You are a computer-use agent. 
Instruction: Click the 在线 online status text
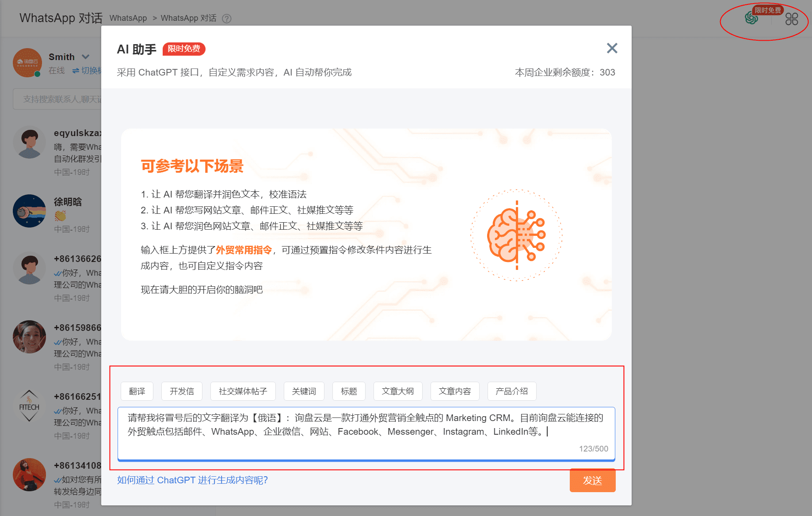[x=57, y=71]
